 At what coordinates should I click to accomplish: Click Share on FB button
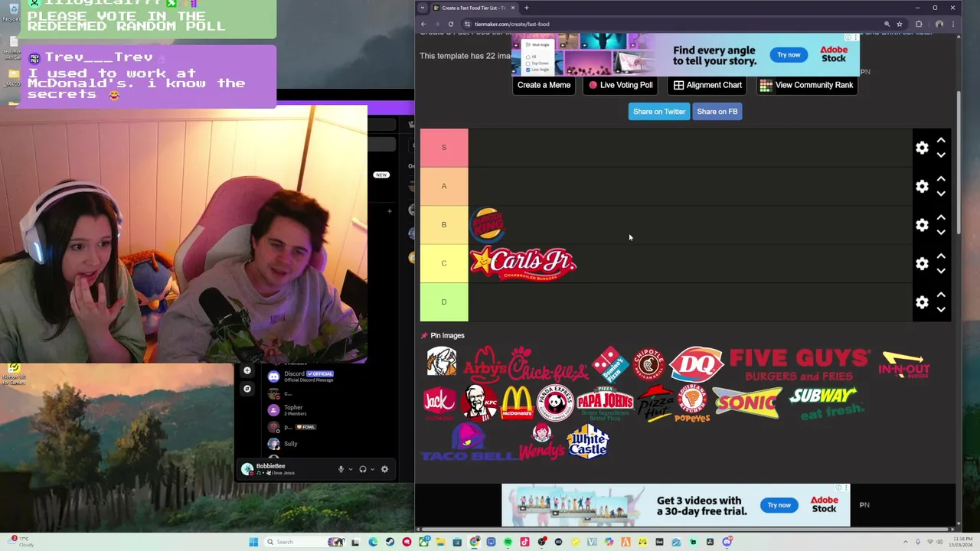(717, 112)
